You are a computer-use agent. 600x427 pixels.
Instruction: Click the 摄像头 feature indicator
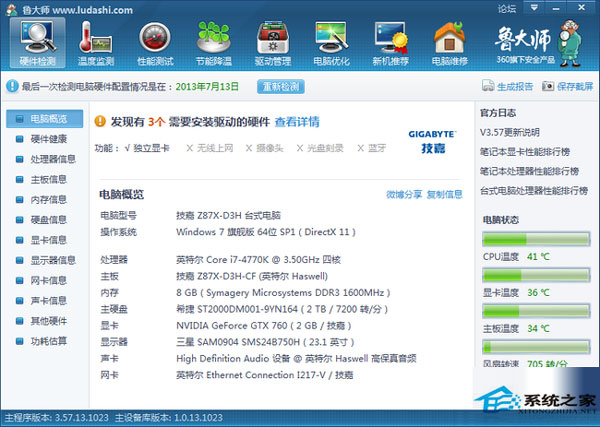click(x=264, y=148)
